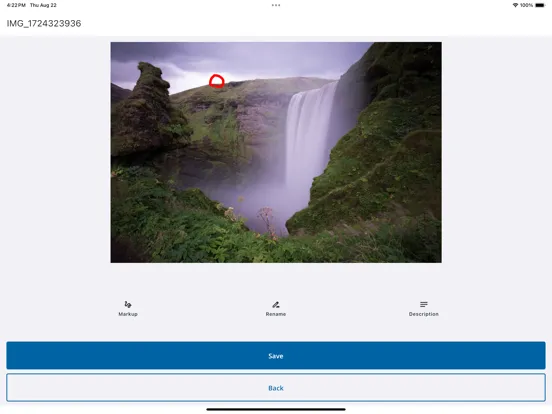Image resolution: width=552 pixels, height=414 pixels.
Task: Save the edited image
Action: [x=276, y=355]
